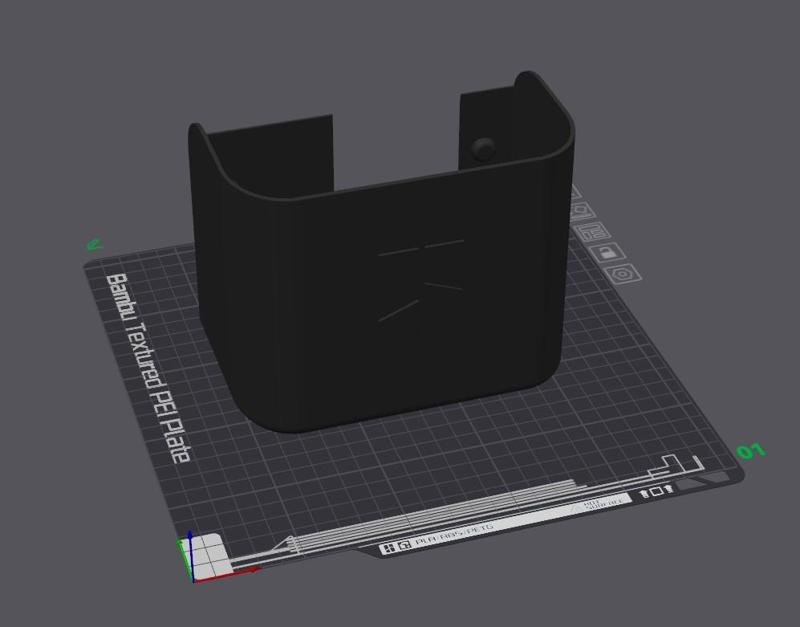Click the square plate icon between the spool icons
Screen dimensions: 800x627
click(x=657, y=493)
